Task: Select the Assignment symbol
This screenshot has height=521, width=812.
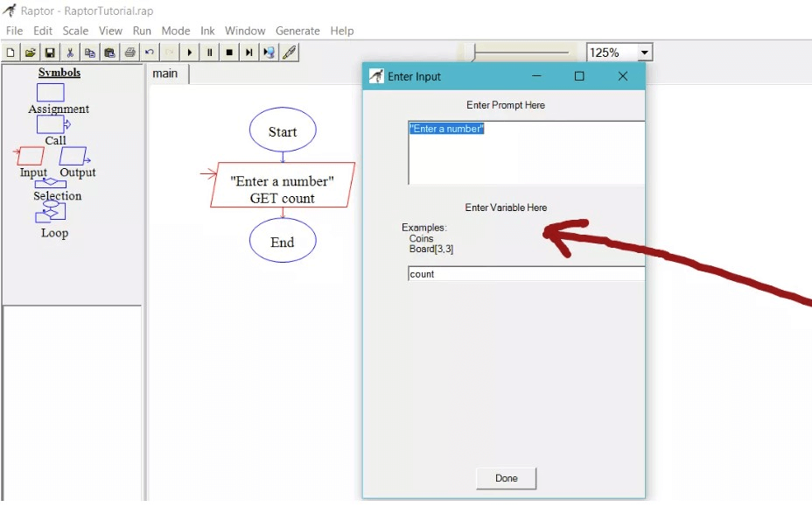Action: 50,93
